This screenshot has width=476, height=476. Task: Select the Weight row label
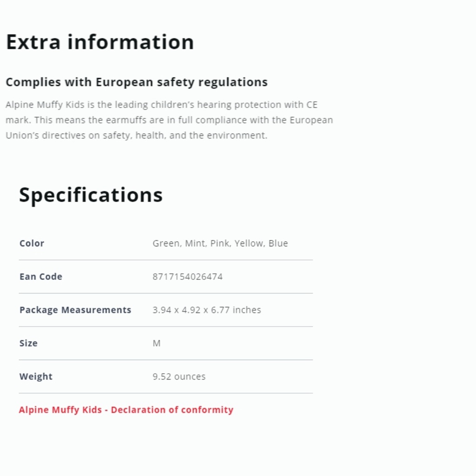point(36,377)
